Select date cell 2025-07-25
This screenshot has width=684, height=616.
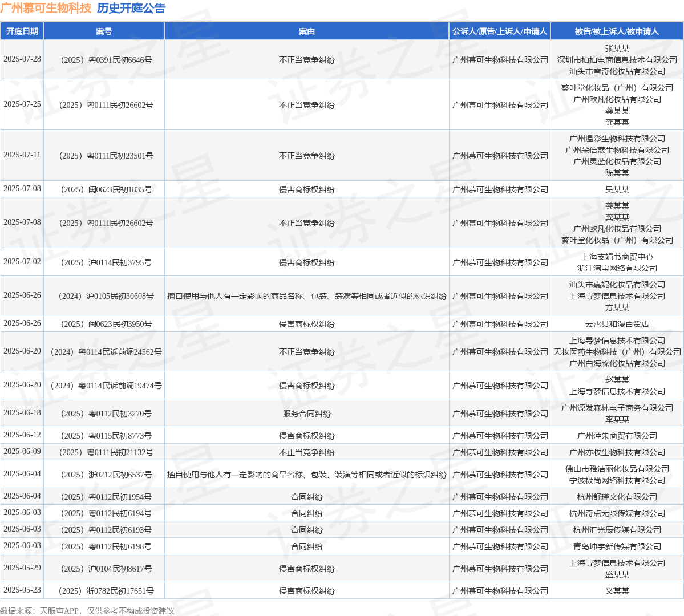coord(22,104)
